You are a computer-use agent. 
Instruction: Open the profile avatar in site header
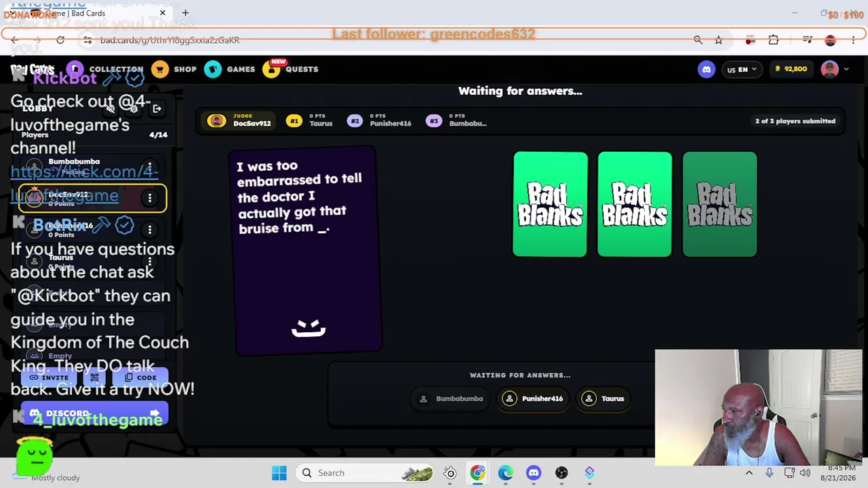click(x=829, y=69)
